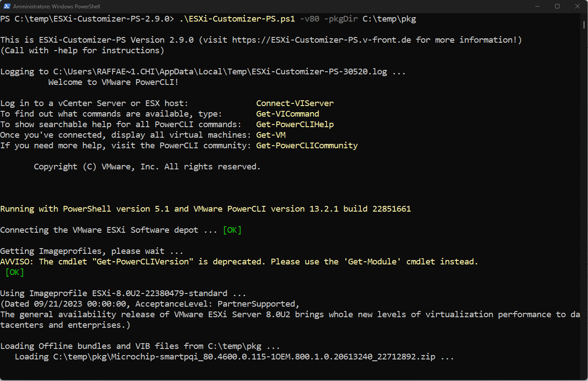Minimize the PowerShell window
This screenshot has height=381, width=588.
pos(537,7)
